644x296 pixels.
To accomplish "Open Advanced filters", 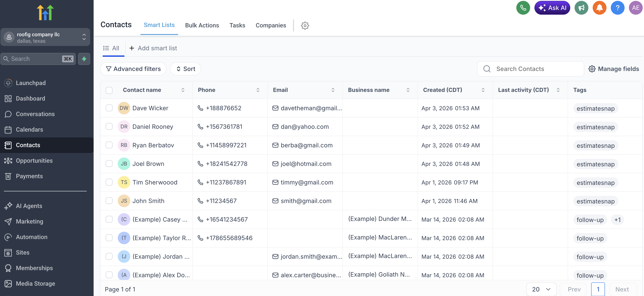I will coord(133,69).
